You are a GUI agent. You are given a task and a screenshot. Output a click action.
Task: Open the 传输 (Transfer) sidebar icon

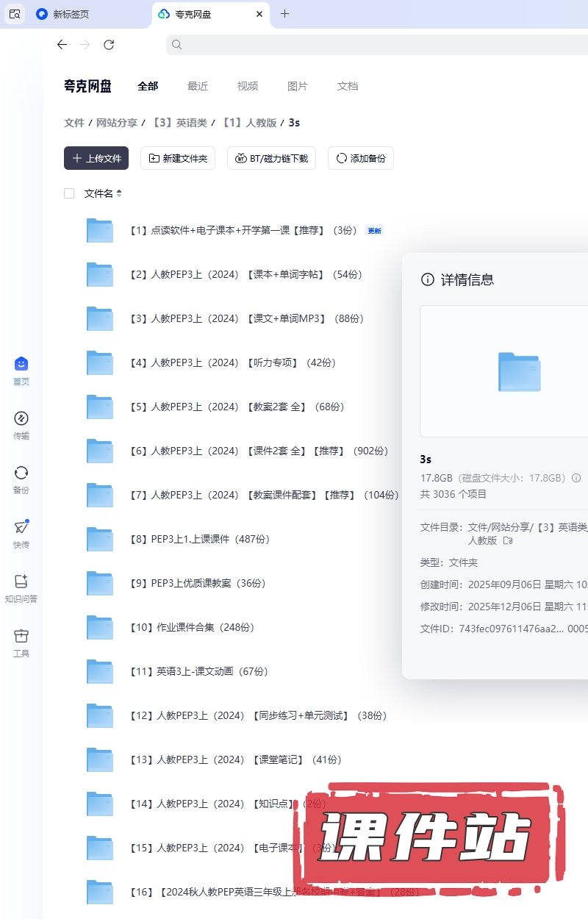[x=21, y=419]
